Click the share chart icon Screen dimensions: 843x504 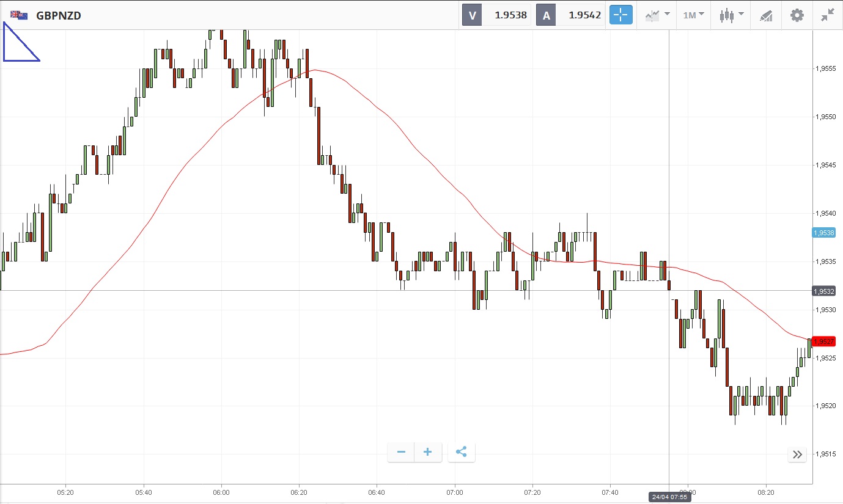(462, 452)
